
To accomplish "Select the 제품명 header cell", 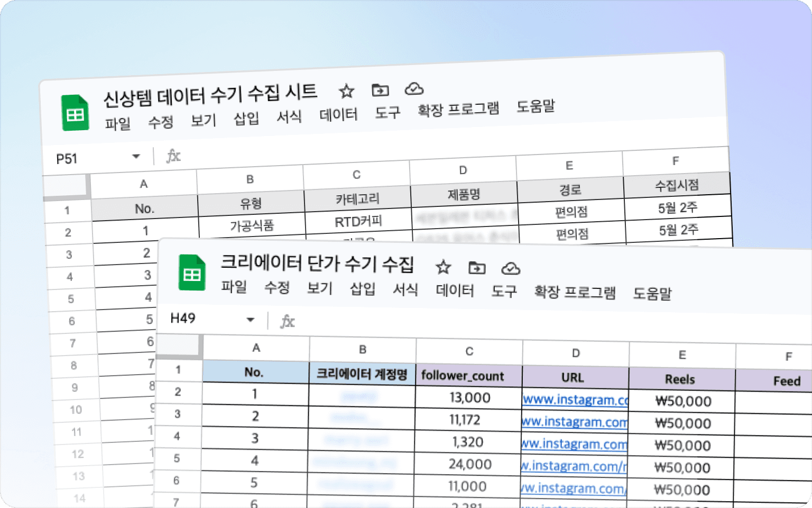I will pos(464,195).
